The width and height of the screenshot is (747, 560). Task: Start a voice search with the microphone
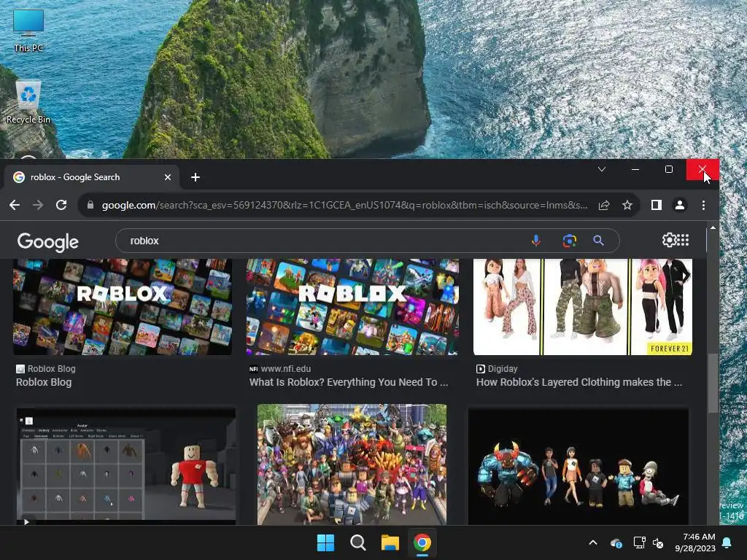click(x=536, y=241)
